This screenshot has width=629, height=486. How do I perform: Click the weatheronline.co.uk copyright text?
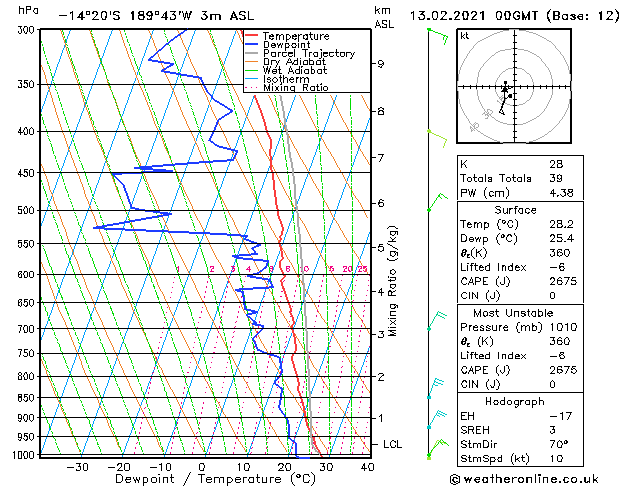pyautogui.click(x=524, y=479)
